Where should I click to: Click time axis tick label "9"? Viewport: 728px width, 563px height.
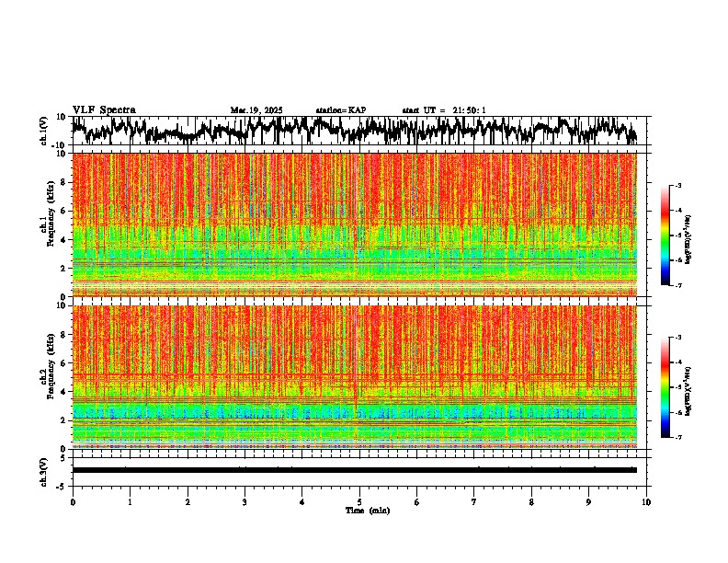588,502
